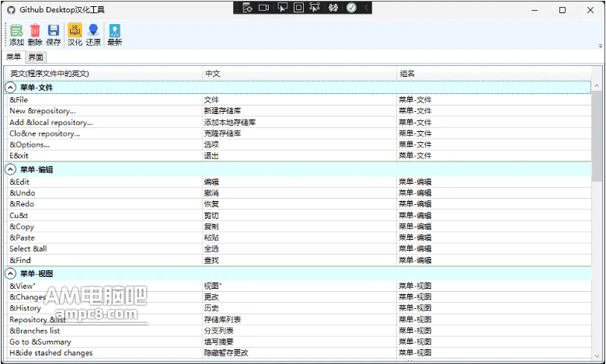This screenshot has width=606, height=364.
Task: Switch to the 菜单 tab
Action: coord(13,57)
